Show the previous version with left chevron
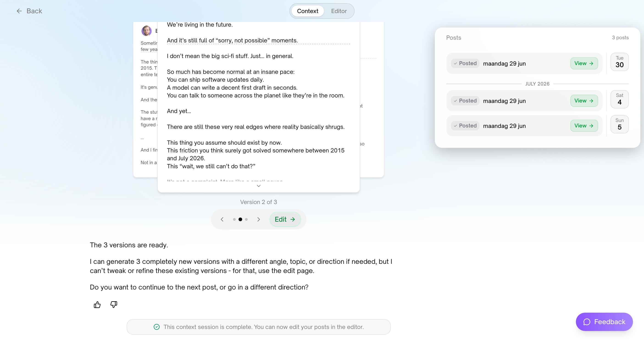Image resolution: width=644 pixels, height=342 pixels. pos(222,219)
